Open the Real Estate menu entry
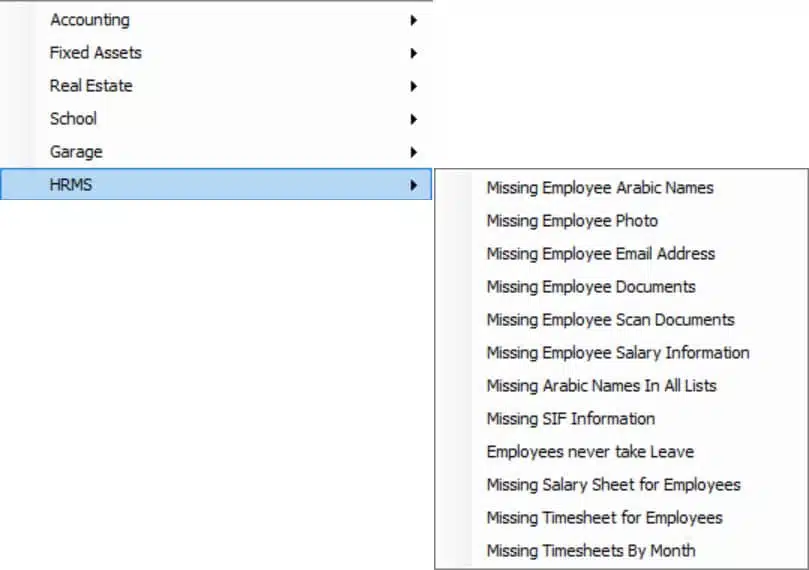The image size is (809, 570). click(x=216, y=86)
